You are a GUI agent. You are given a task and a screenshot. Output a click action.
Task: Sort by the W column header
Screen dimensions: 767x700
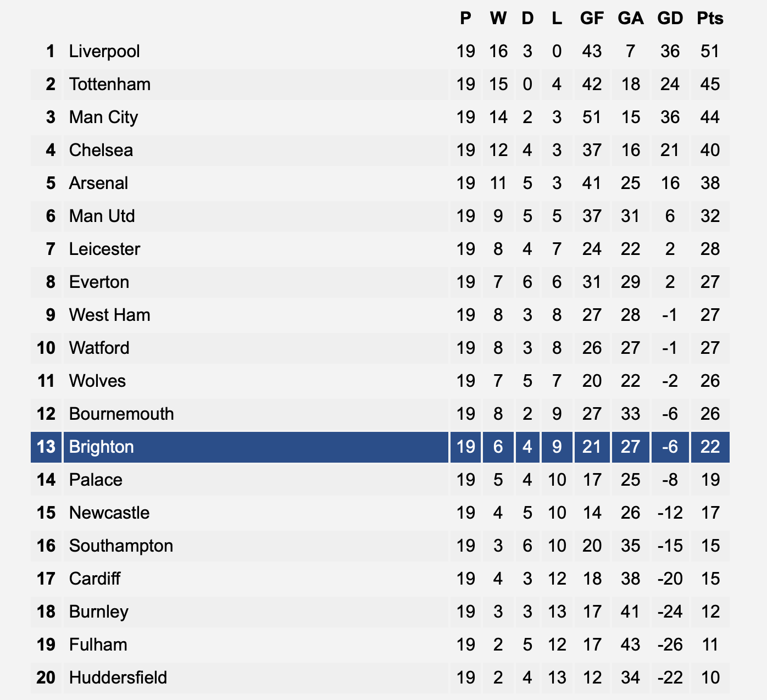[498, 18]
